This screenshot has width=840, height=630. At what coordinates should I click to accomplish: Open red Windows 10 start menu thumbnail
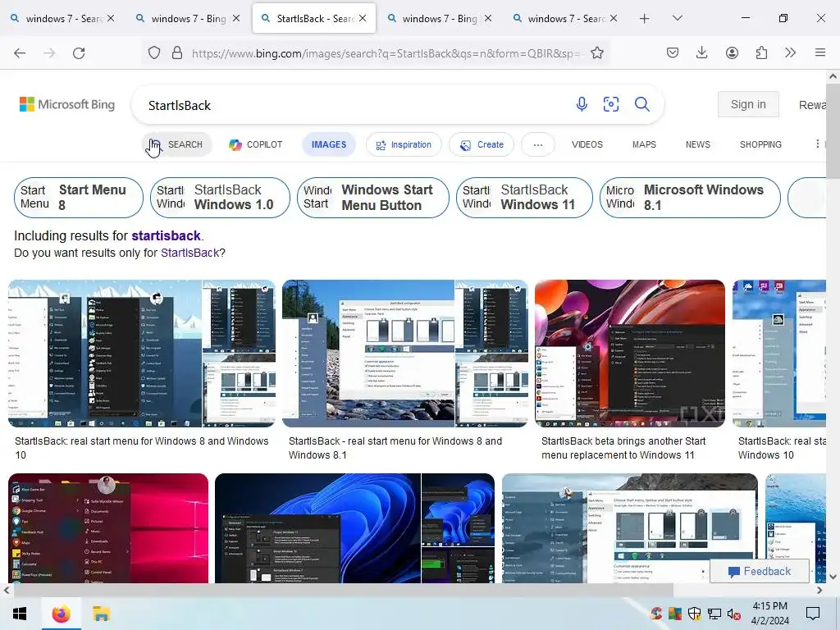click(108, 528)
